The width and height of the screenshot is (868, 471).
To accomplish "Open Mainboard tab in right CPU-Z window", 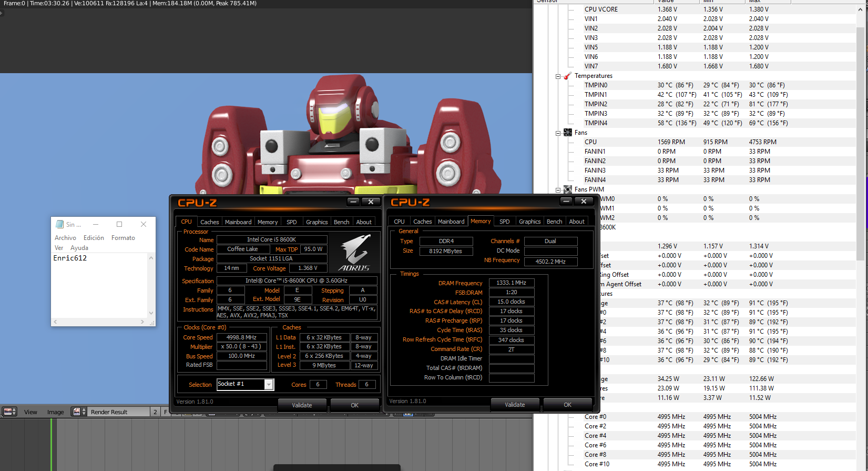I will coord(451,222).
